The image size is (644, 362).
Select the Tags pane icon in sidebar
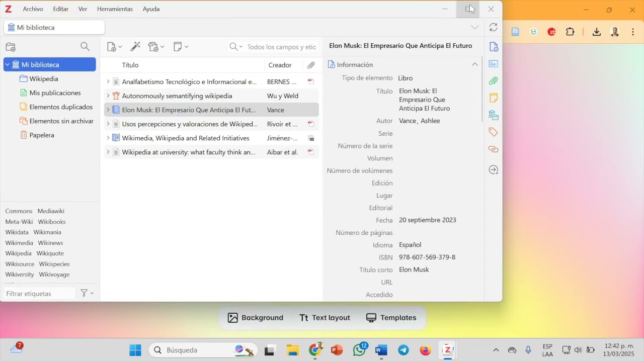pyautogui.click(x=494, y=132)
